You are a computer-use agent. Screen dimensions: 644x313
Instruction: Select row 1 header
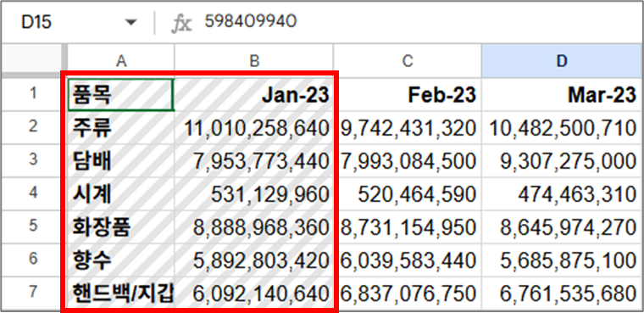pyautogui.click(x=33, y=94)
